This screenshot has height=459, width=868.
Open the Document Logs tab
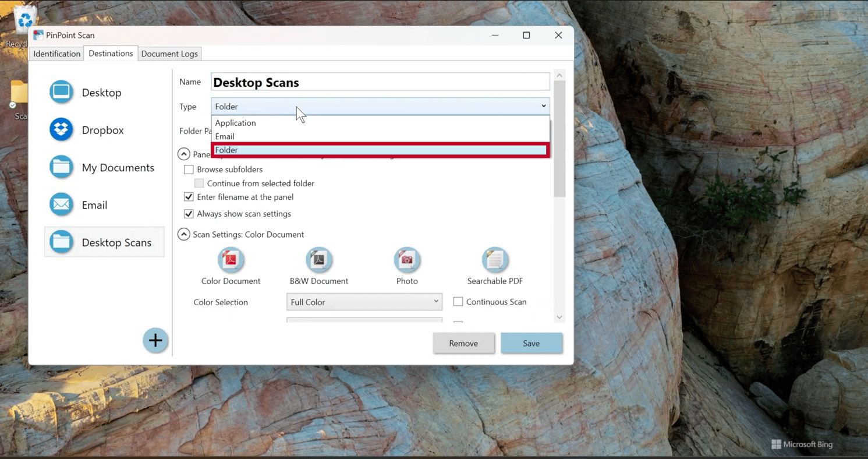tap(169, 53)
